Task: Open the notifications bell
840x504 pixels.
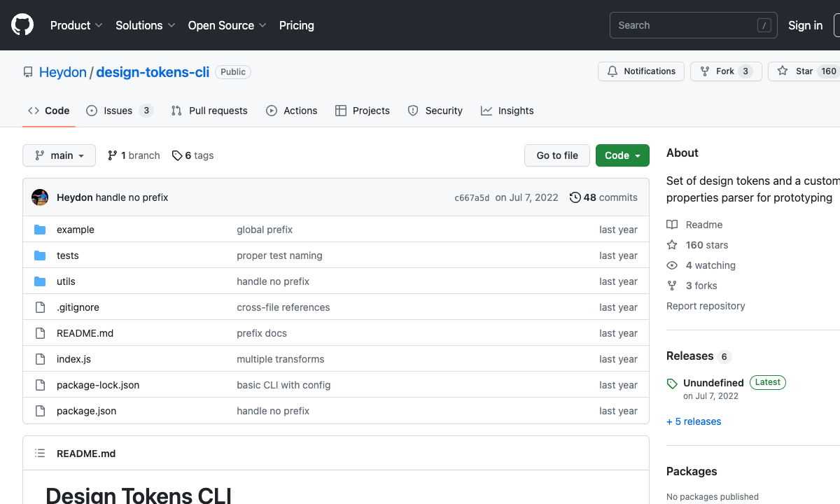Action: click(x=612, y=71)
